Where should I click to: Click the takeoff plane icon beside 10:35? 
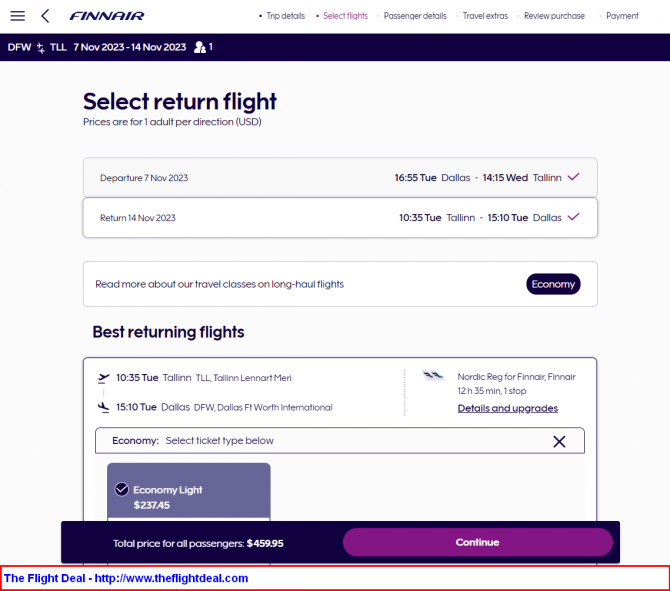104,378
